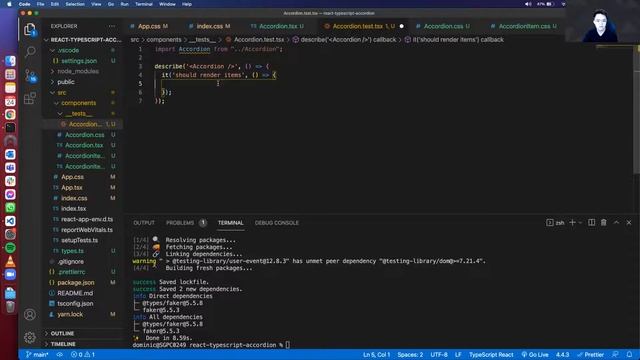
Task: Expand the public folder
Action: (x=52, y=82)
